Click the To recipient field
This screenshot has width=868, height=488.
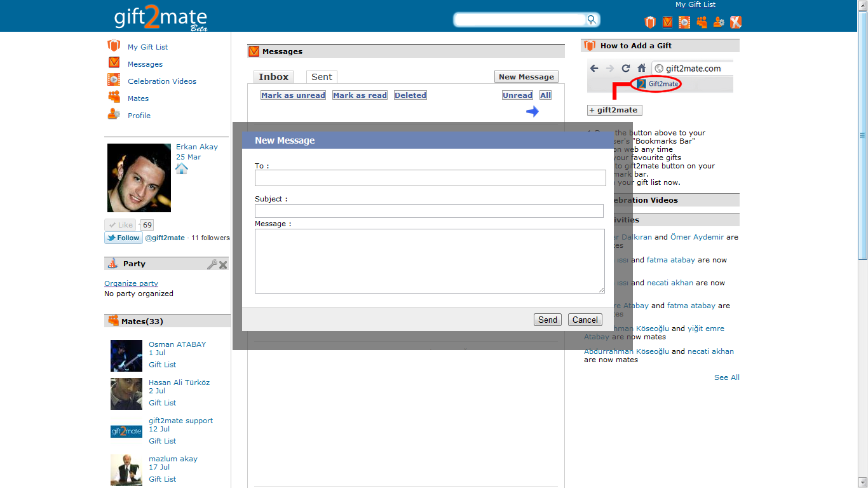pos(430,178)
